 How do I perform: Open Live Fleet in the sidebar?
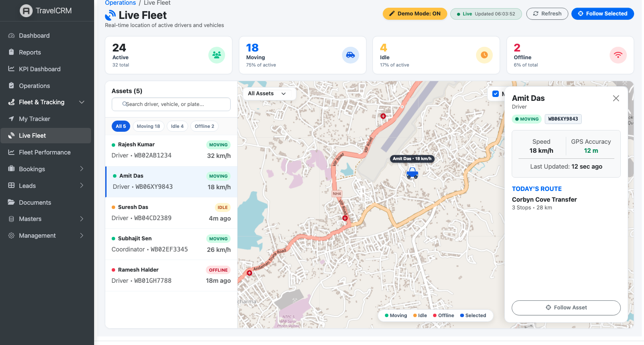pos(46,136)
